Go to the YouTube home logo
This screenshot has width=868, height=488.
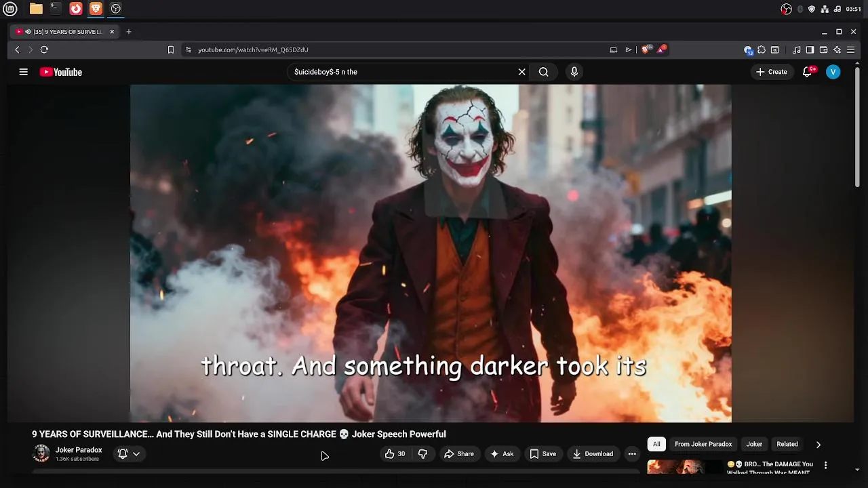click(61, 72)
